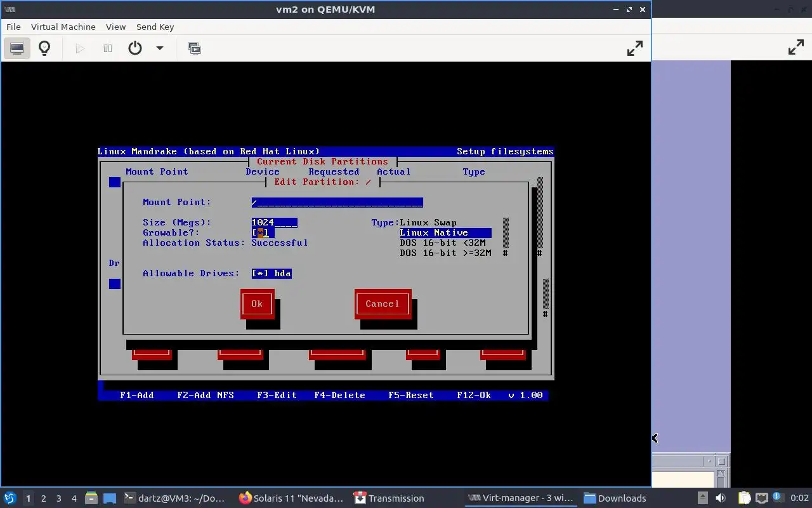The image size is (812, 508).
Task: Click the shut down power icon
Action: click(x=135, y=48)
